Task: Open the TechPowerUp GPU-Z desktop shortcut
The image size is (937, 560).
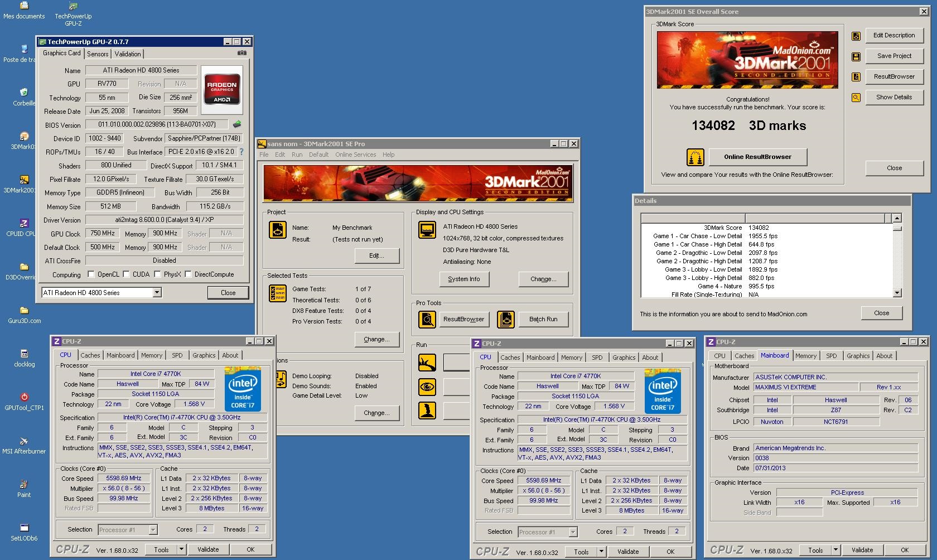Action: pos(73,14)
